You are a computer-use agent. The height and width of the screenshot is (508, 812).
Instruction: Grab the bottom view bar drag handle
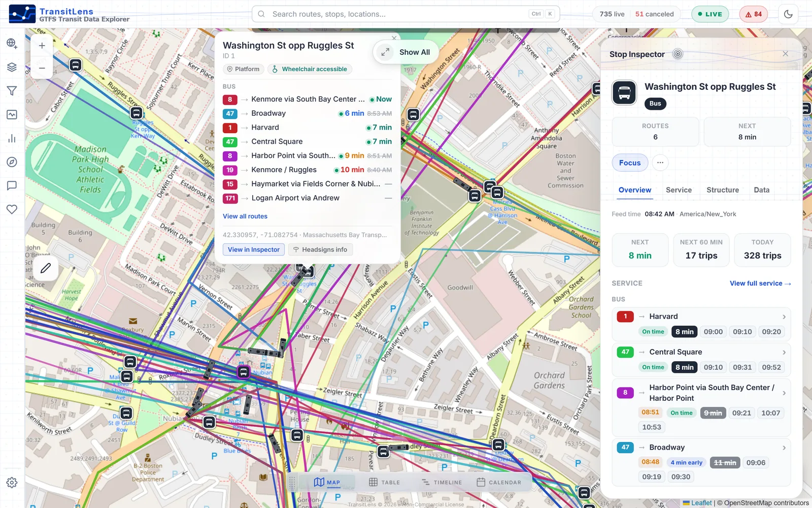(x=292, y=482)
